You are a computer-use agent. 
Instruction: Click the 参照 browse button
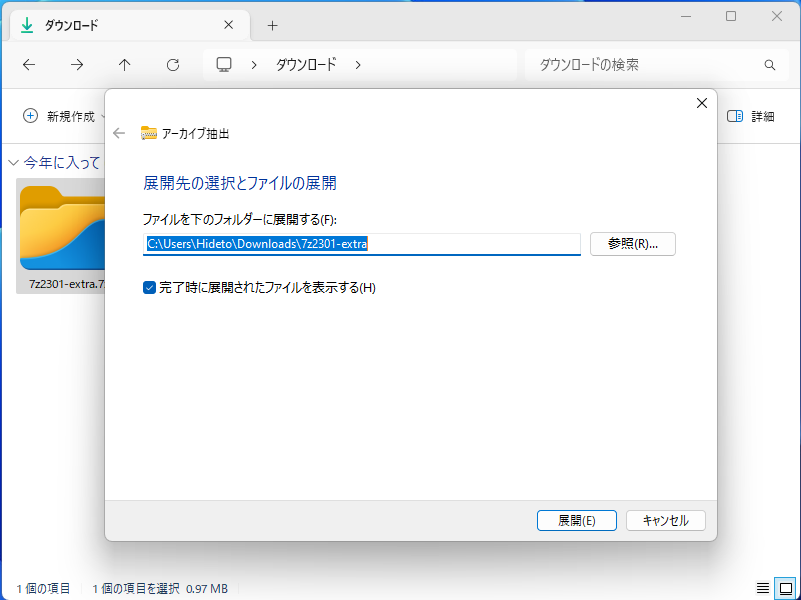pyautogui.click(x=632, y=244)
